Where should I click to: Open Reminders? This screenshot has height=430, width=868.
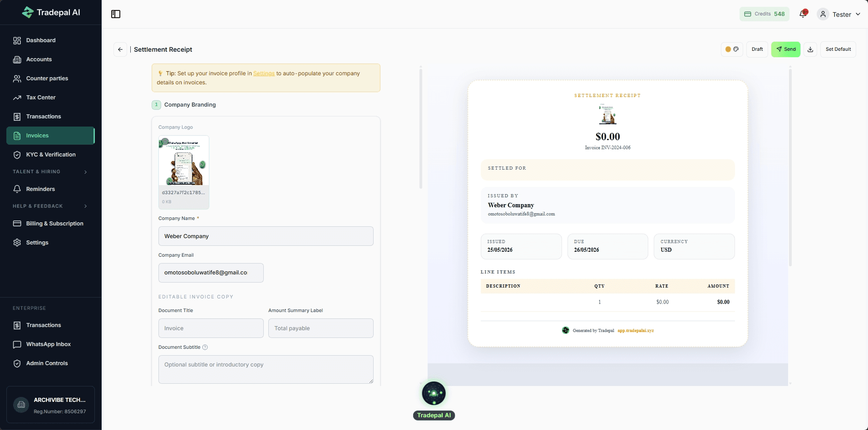coord(51,189)
